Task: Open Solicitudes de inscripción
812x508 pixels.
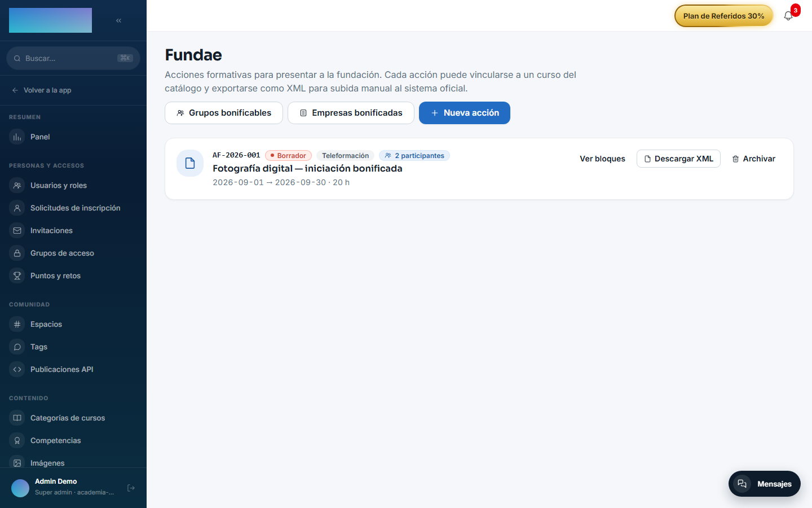Action: coord(73,208)
